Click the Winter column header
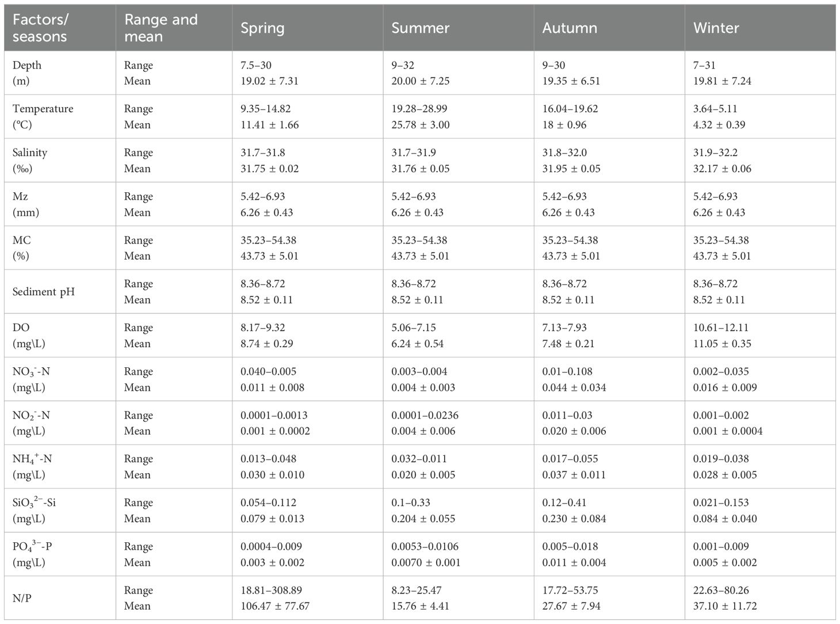 click(x=716, y=28)
